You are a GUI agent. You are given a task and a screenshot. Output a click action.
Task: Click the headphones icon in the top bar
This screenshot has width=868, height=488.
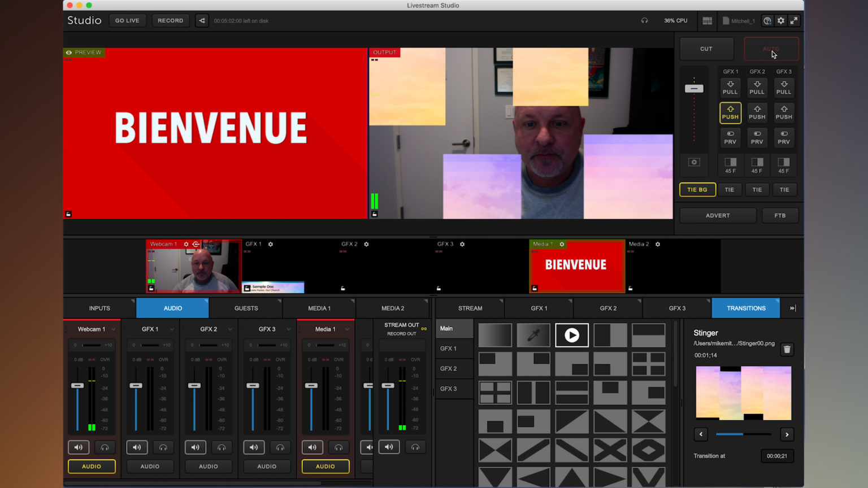tap(645, 20)
